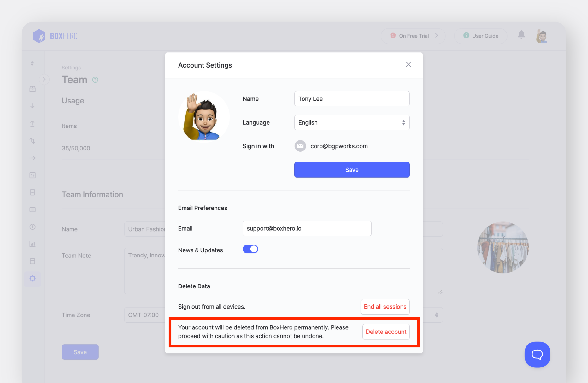Open the bar chart analytics sidebar icon
This screenshot has width=588, height=383.
(32, 244)
